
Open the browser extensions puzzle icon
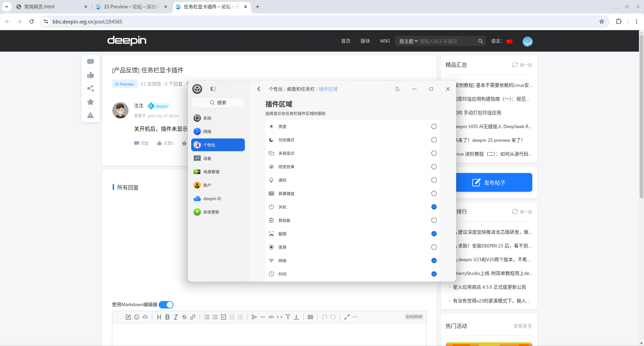point(619,21)
